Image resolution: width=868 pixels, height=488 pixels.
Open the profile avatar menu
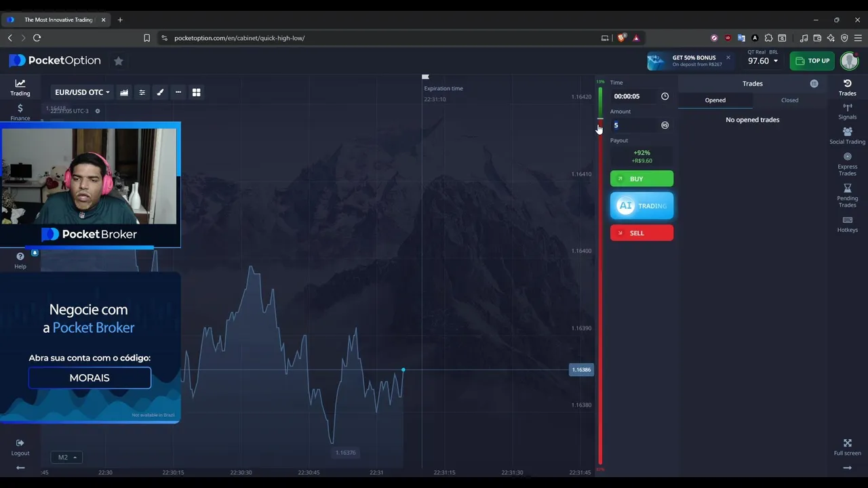(x=849, y=60)
